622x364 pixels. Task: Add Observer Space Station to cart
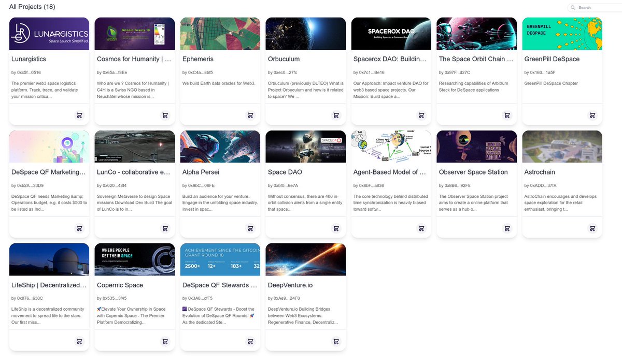pos(507,228)
